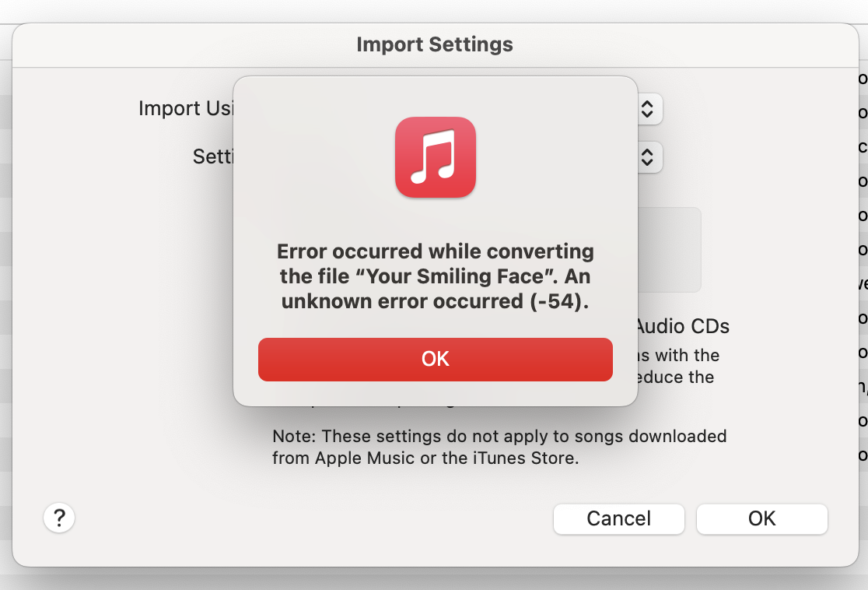
Task: Click the "Error occurred while converting" heading line
Action: pyautogui.click(x=435, y=252)
